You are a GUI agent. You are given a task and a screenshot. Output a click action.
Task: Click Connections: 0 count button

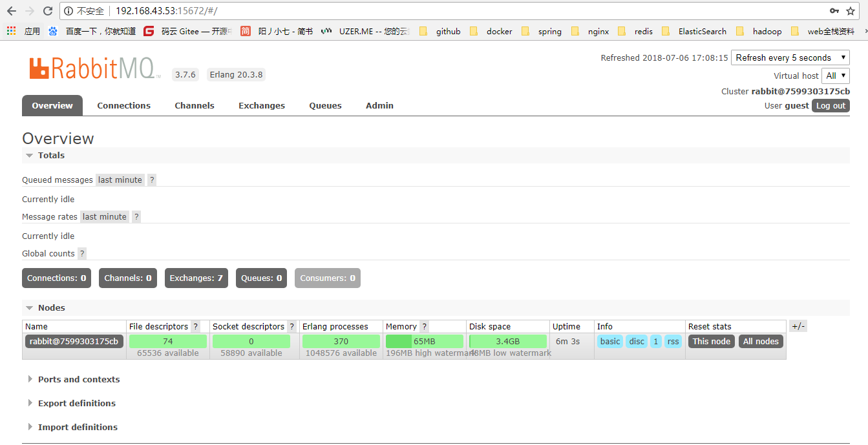(x=56, y=278)
